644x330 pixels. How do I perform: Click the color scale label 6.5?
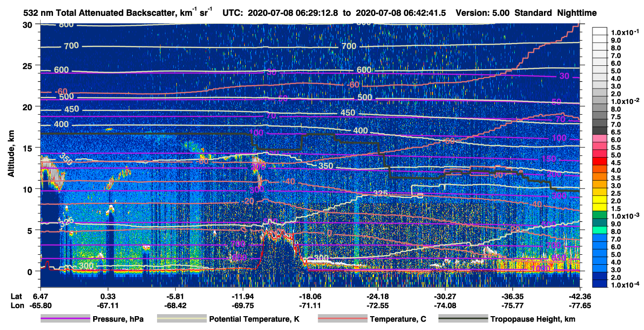click(x=616, y=132)
